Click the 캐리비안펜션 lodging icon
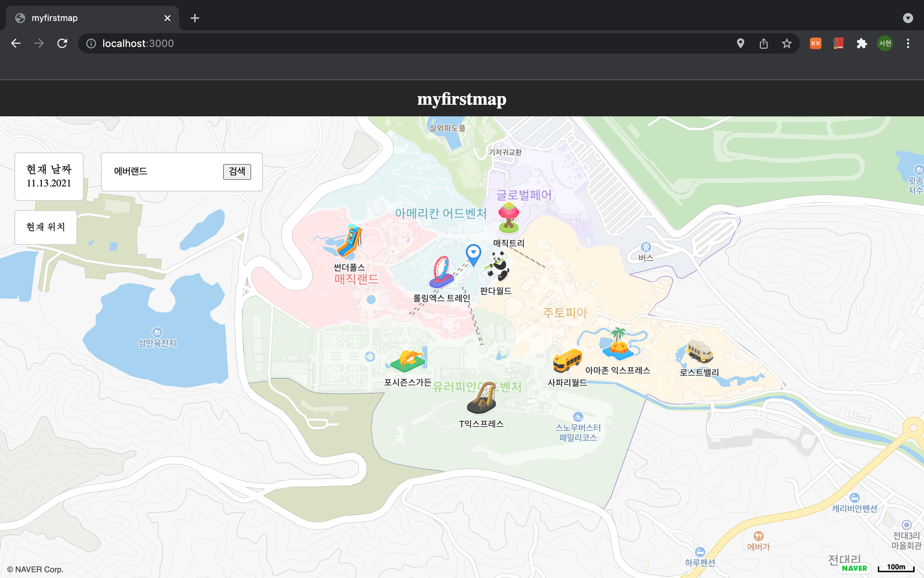 854,498
